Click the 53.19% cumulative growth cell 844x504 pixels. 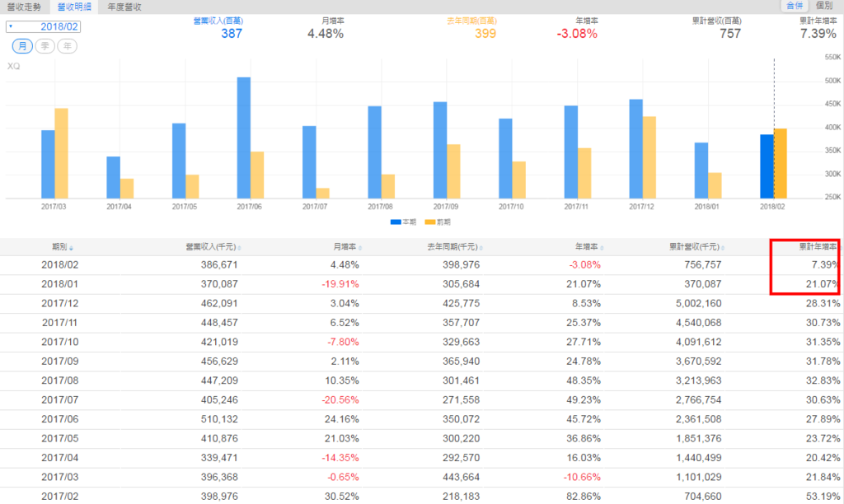(823, 497)
